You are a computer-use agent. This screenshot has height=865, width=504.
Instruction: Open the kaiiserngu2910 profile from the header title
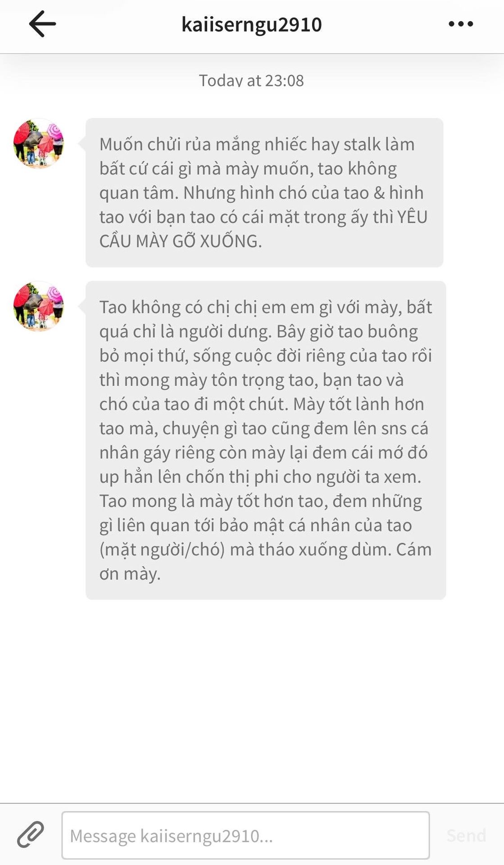point(251,24)
